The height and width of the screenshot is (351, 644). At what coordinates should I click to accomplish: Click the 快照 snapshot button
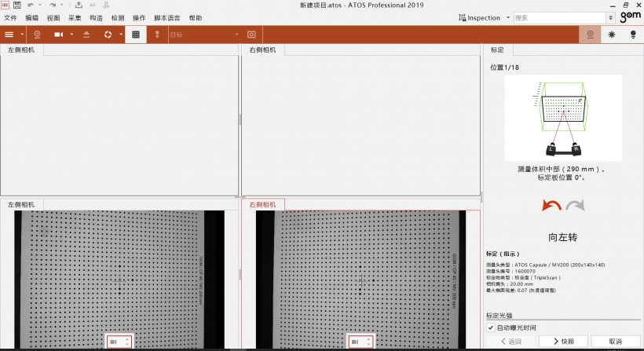click(563, 342)
